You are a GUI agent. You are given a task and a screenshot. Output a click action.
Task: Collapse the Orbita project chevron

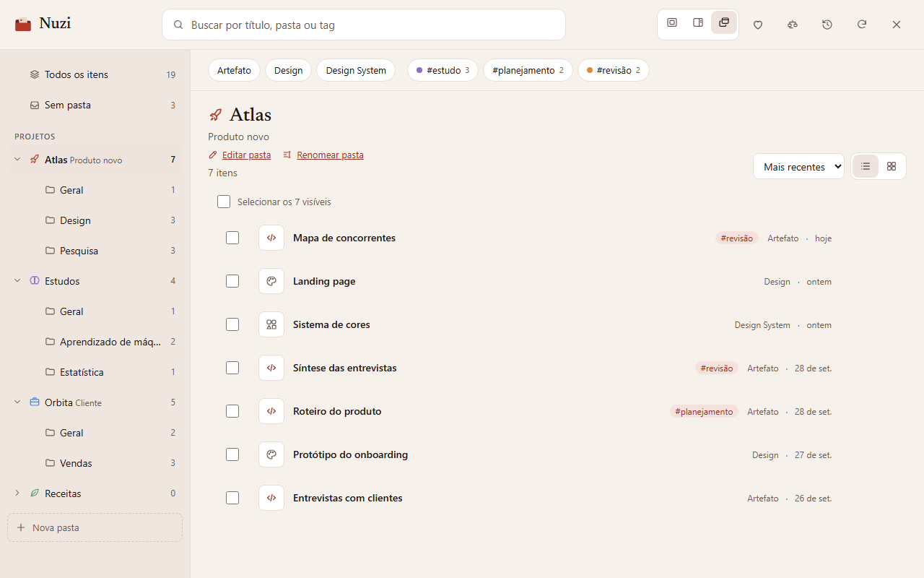pos(17,402)
